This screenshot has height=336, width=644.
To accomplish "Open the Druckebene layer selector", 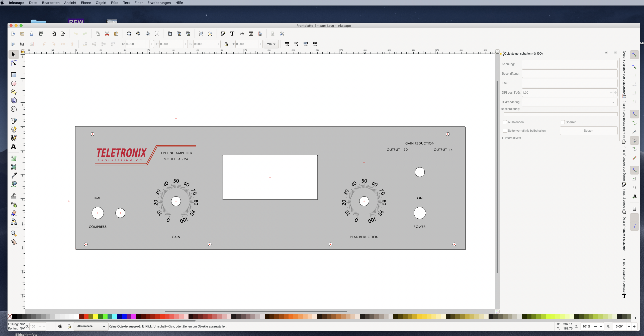I will click(x=91, y=326).
